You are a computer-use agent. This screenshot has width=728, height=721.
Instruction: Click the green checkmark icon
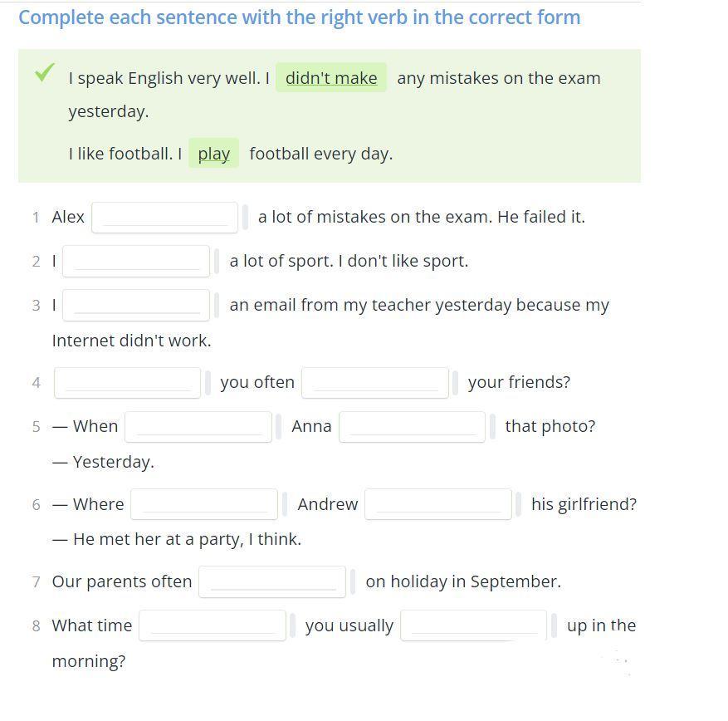(x=45, y=73)
